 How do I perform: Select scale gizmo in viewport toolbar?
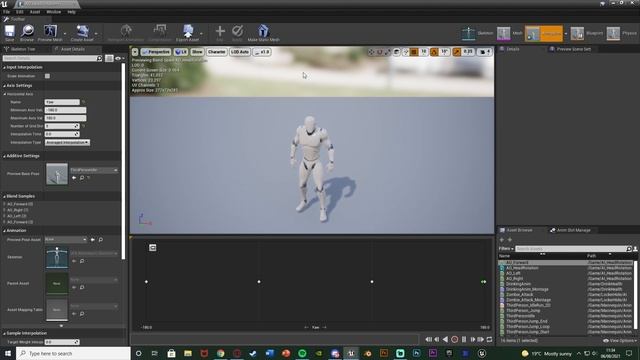[x=387, y=52]
